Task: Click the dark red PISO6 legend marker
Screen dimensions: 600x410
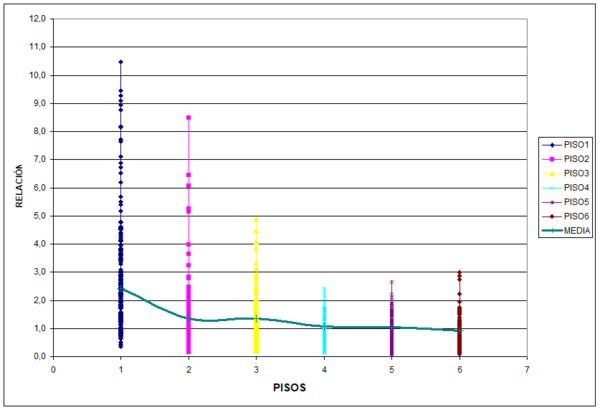Action: [550, 216]
